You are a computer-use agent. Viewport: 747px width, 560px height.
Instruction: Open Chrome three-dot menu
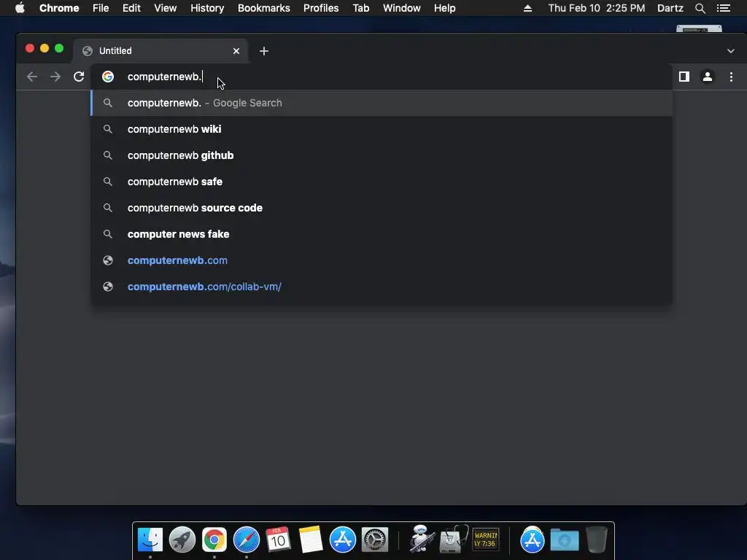point(731,77)
